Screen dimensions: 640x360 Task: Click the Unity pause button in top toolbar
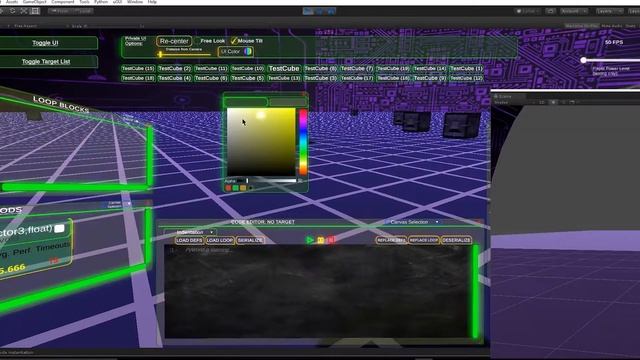pyautogui.click(x=320, y=11)
